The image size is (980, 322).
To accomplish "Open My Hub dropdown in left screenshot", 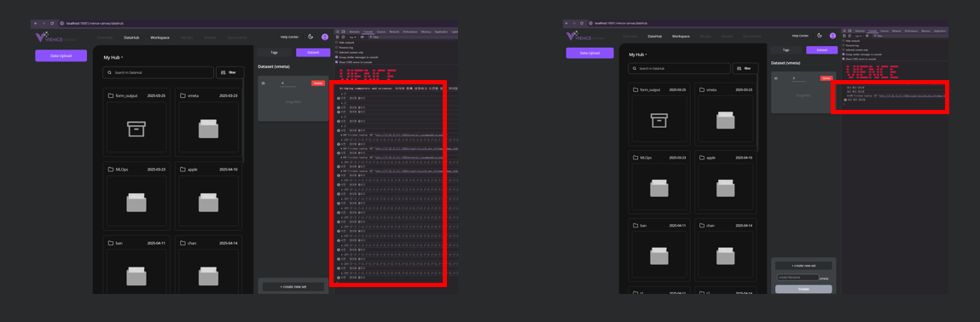I will click(x=113, y=57).
